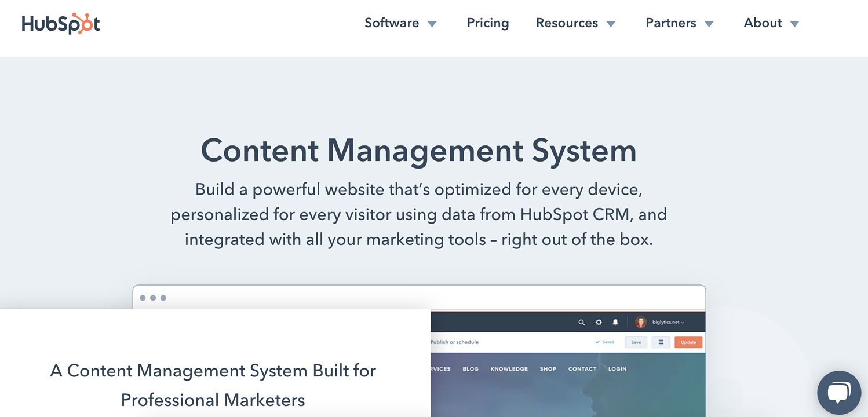Click CONTACT in the preview site navigation
Viewport: 868px width, 417px height.
pos(582,368)
